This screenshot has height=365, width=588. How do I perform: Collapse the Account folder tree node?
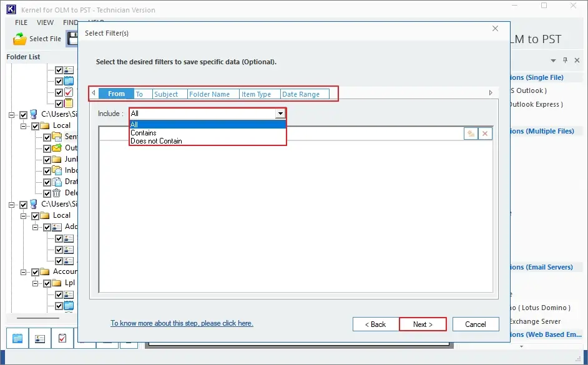click(x=24, y=272)
